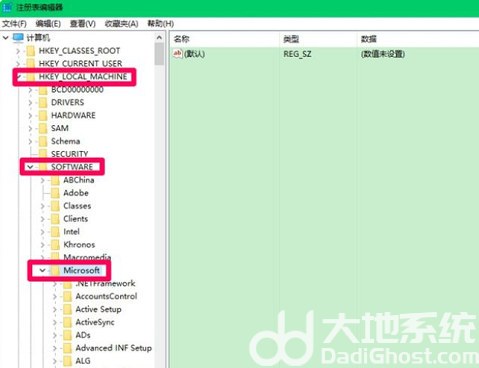This screenshot has width=479, height=368.
Task: Expand the Active Setup key chevron
Action: click(x=55, y=310)
